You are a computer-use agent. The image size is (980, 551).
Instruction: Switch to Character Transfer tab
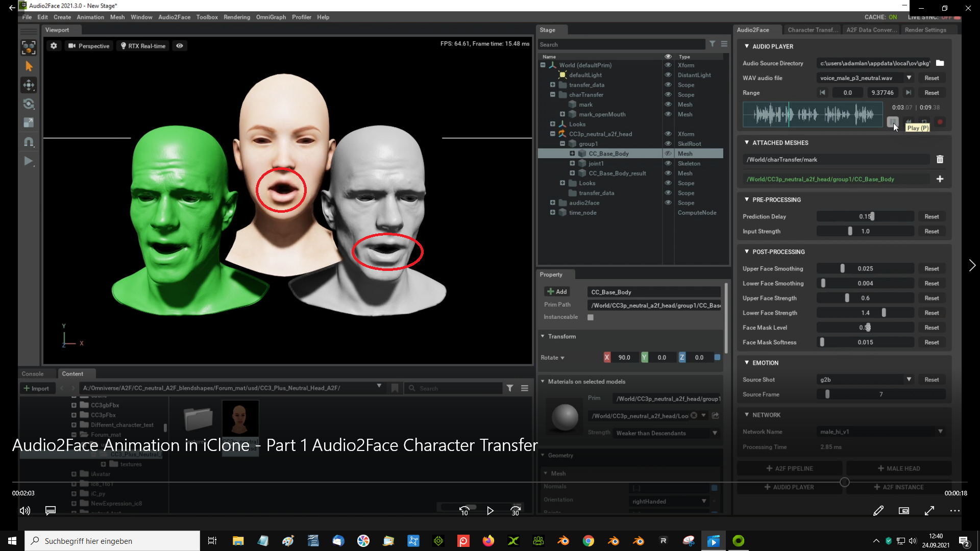pos(813,30)
